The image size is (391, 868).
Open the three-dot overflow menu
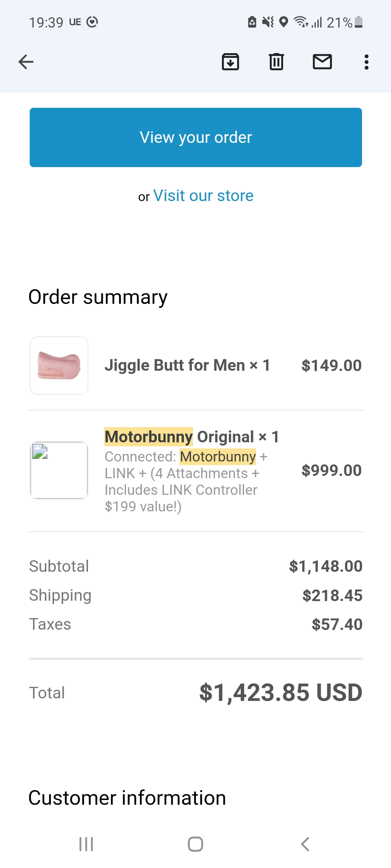(366, 62)
